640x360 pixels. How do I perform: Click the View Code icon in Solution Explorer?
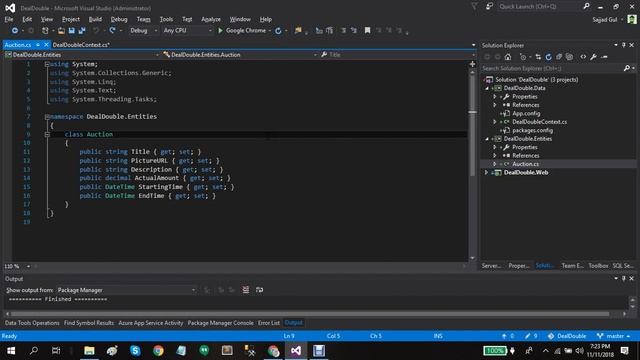coord(583,57)
